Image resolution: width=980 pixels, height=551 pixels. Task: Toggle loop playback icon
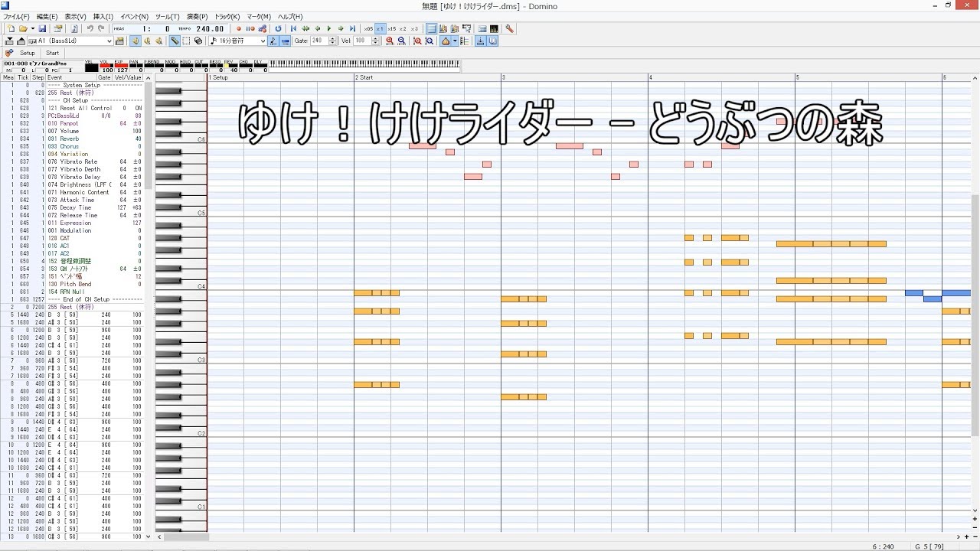(278, 28)
